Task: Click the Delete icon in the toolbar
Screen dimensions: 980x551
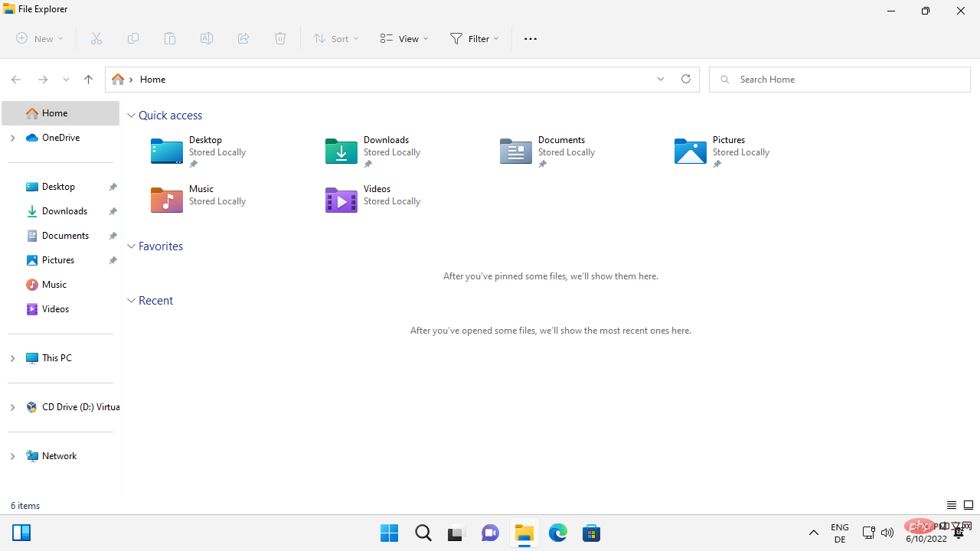Action: coord(279,38)
